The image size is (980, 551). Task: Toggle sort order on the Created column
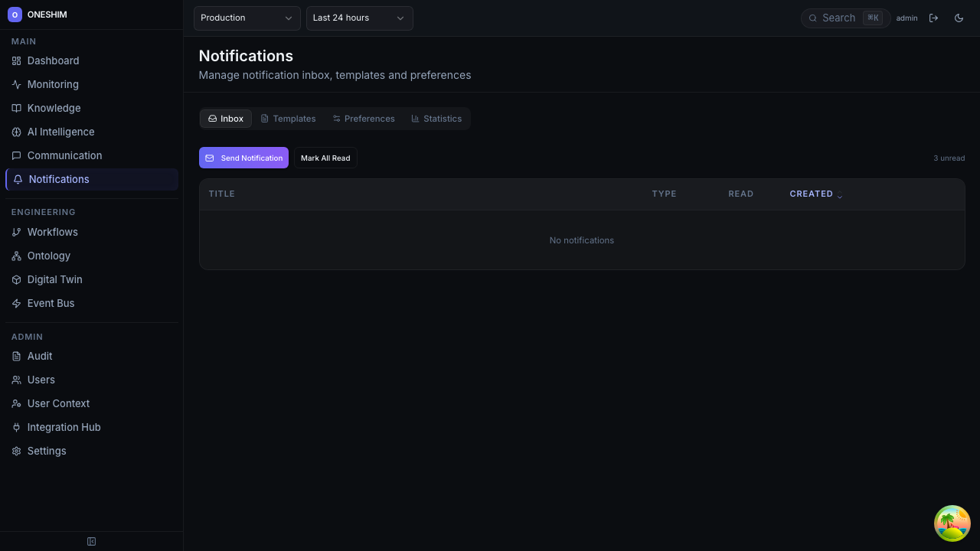(816, 194)
